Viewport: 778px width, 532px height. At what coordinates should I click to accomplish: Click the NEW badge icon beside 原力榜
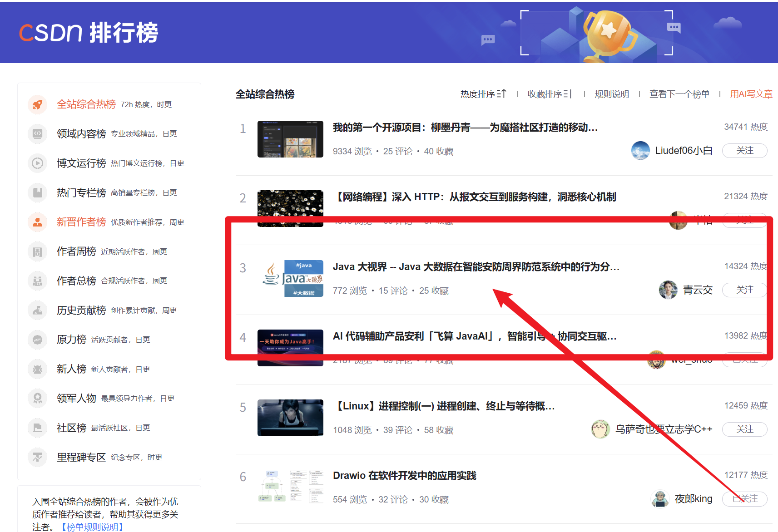click(x=38, y=340)
